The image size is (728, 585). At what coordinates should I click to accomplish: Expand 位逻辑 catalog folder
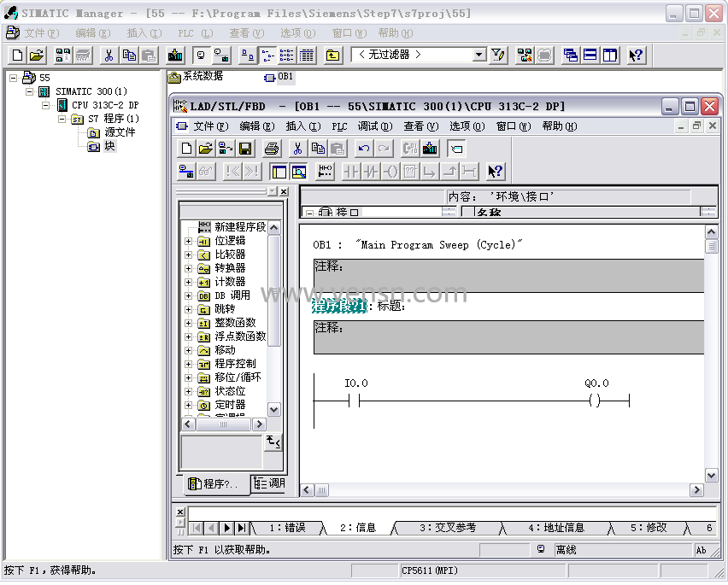(188, 241)
